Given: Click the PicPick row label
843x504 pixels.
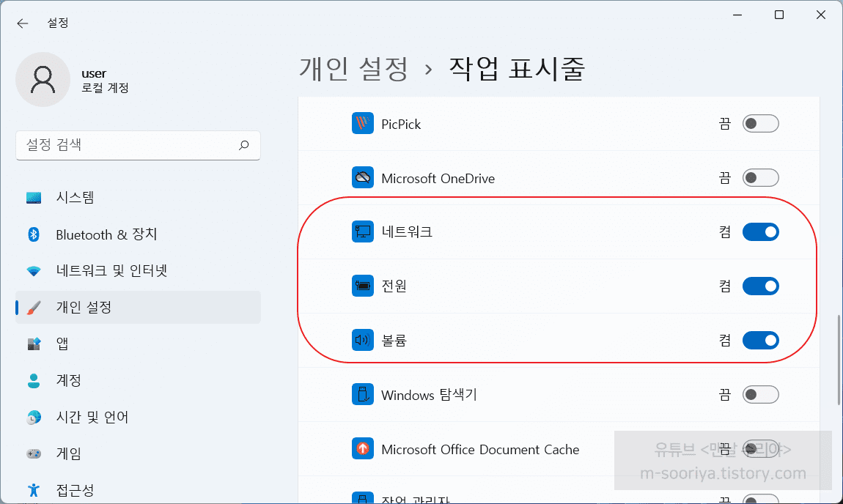Looking at the screenshot, I should 401,124.
